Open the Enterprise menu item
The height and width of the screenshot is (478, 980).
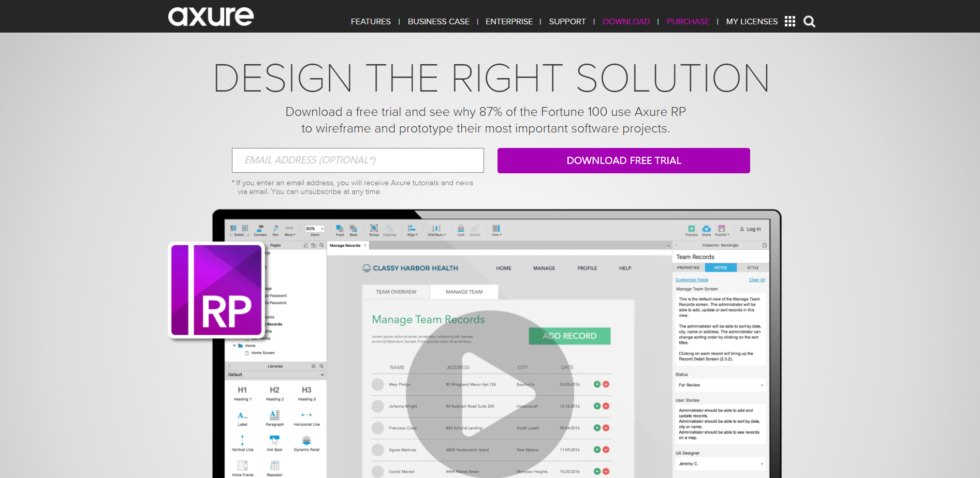coord(509,22)
